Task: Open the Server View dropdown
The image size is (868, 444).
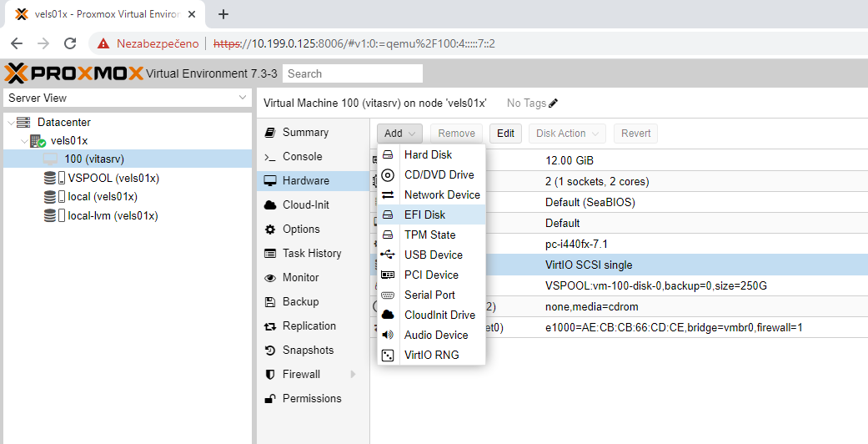Action: pyautogui.click(x=126, y=98)
